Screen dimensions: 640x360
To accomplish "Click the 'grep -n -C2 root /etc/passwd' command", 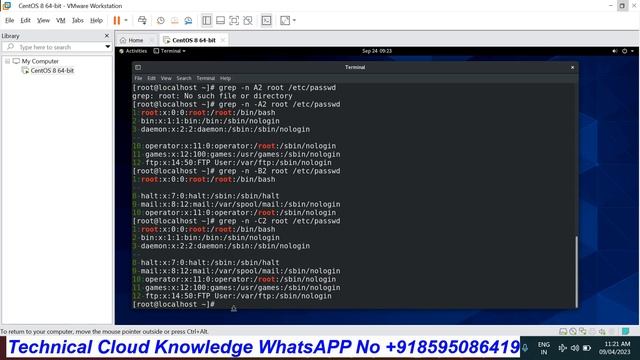I will tap(280, 221).
